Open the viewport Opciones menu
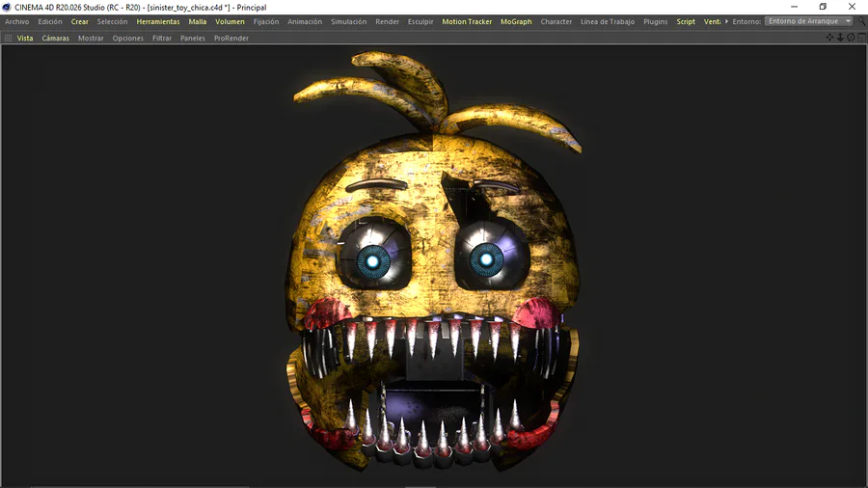The image size is (868, 488). (x=128, y=39)
